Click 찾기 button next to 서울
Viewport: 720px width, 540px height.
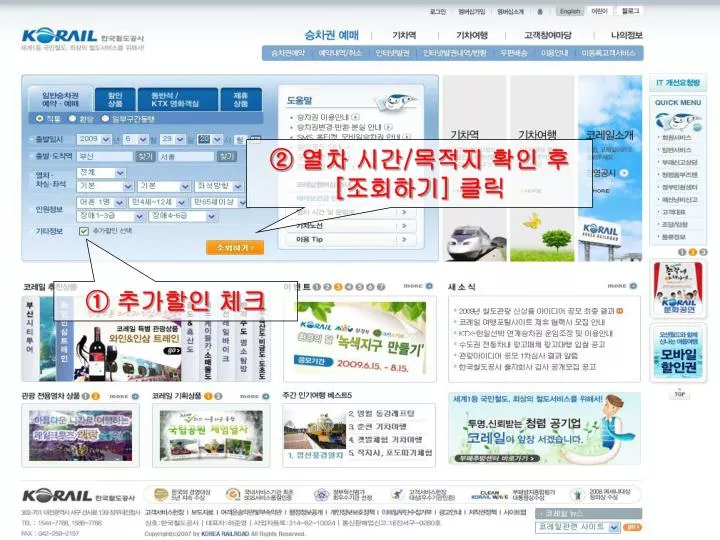(226, 157)
